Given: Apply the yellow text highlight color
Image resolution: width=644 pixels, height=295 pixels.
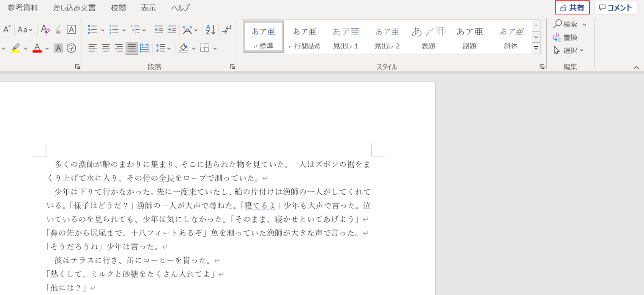Looking at the screenshot, I should (x=15, y=48).
